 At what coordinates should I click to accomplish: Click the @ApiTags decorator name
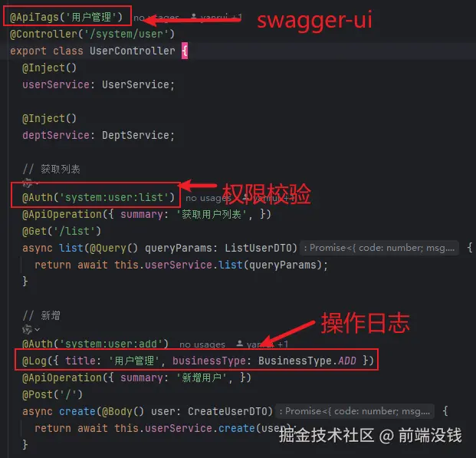tap(34, 17)
